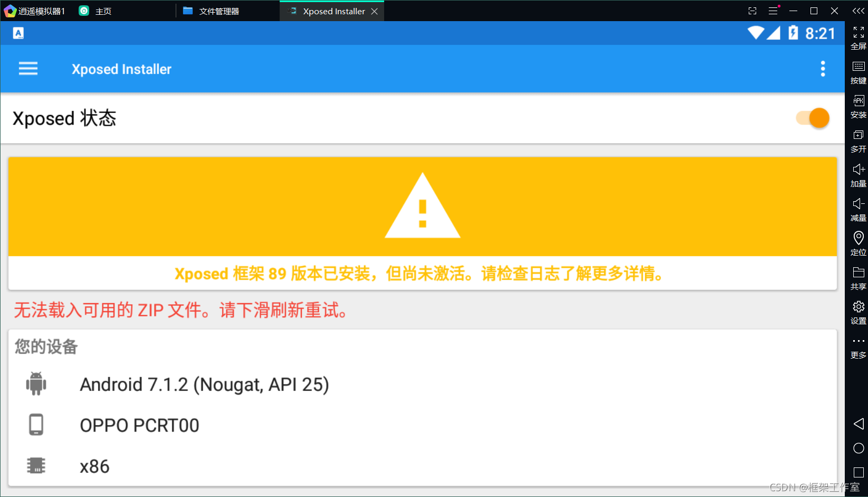Click the CPU chip icon
This screenshot has width=868, height=497.
coord(36,465)
